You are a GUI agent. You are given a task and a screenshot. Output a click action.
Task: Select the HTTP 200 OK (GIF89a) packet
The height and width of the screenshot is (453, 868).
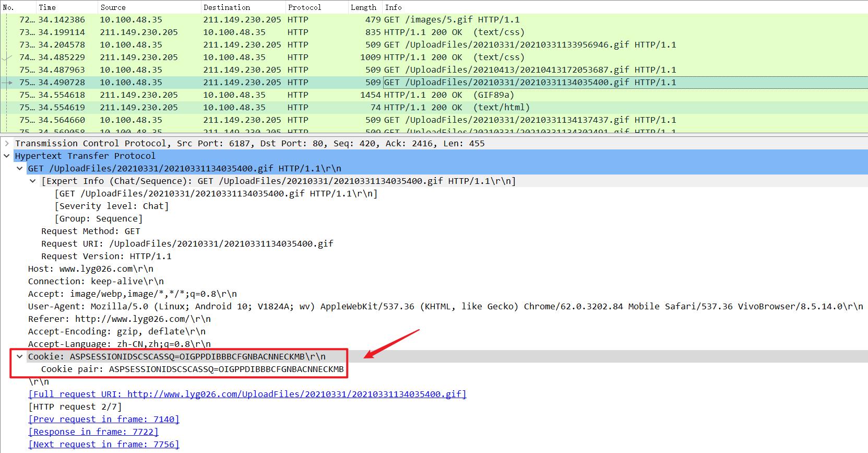[x=434, y=95]
